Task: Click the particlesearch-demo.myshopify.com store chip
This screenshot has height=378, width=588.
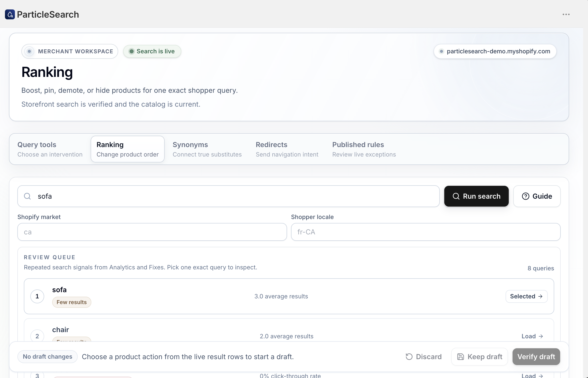Action: [x=495, y=51]
